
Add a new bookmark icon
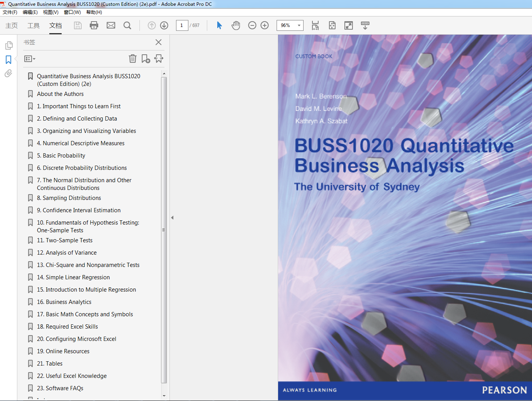point(146,59)
